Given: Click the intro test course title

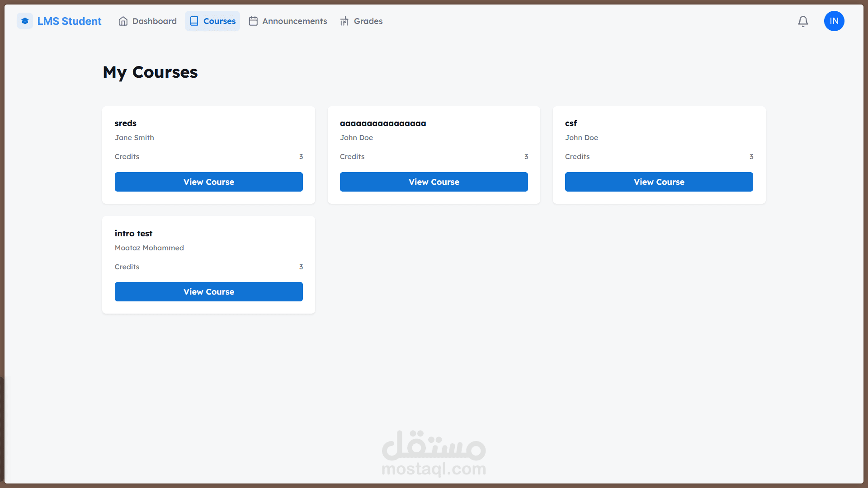Looking at the screenshot, I should [x=133, y=234].
